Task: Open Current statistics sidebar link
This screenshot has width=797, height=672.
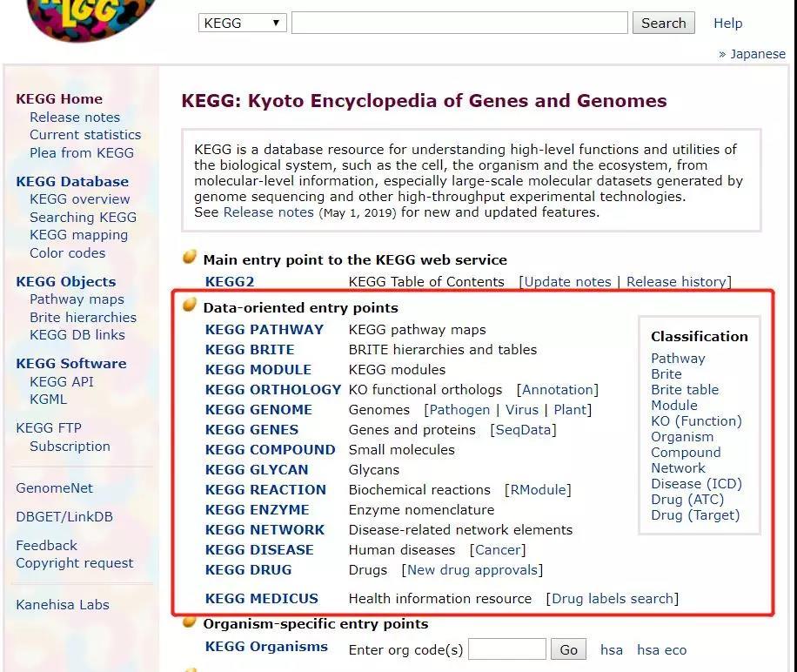Action: click(x=85, y=135)
